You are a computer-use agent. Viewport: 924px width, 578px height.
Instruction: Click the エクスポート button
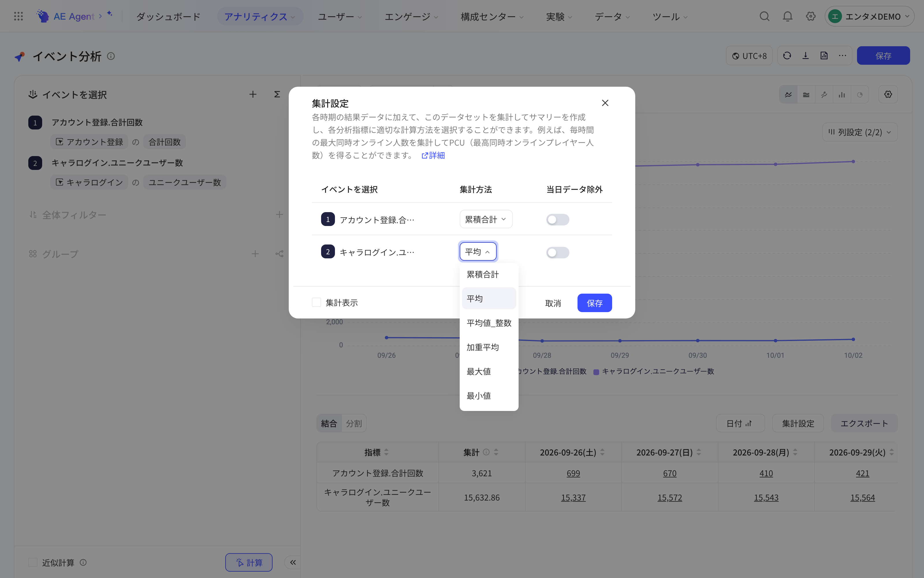click(864, 423)
